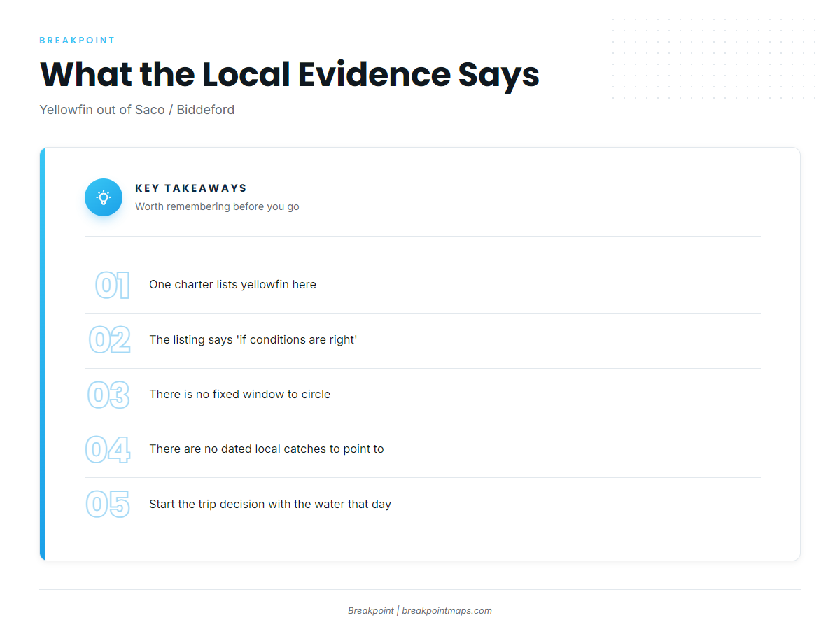Click 'Start the trip decision with the water that day'

270,504
